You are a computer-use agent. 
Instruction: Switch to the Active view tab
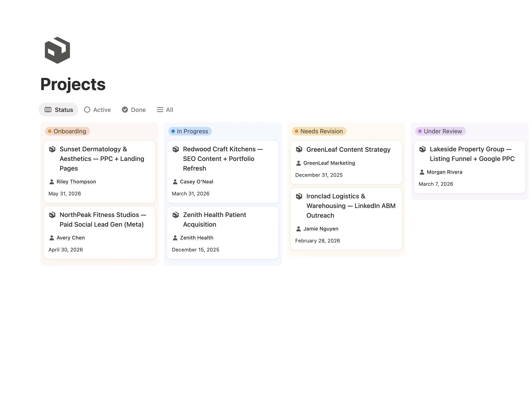tap(97, 110)
